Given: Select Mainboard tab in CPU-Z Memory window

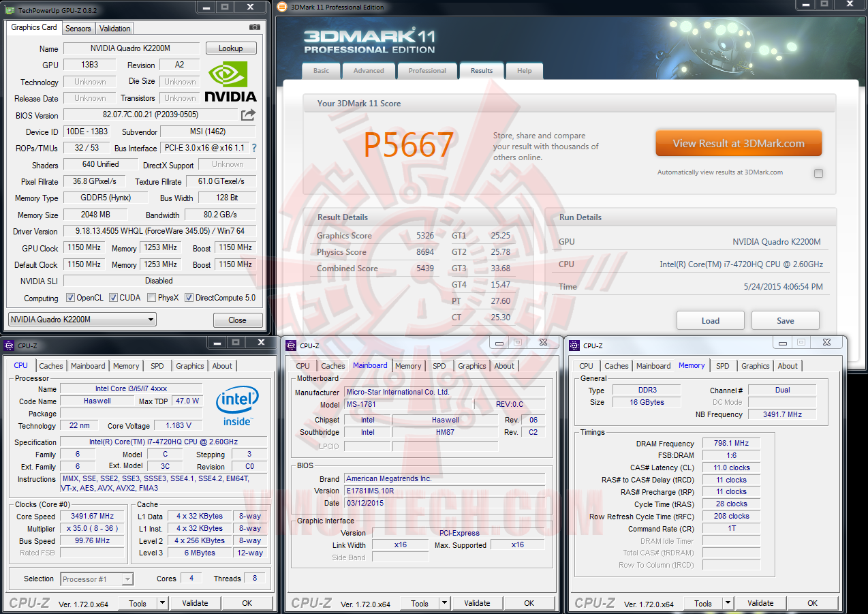Looking at the screenshot, I should [x=653, y=366].
